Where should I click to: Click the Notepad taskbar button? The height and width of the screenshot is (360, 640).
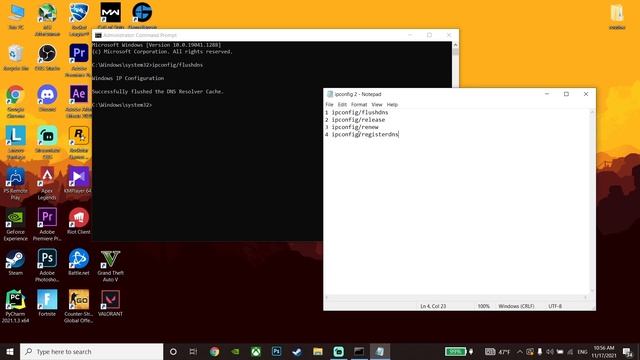(380, 351)
